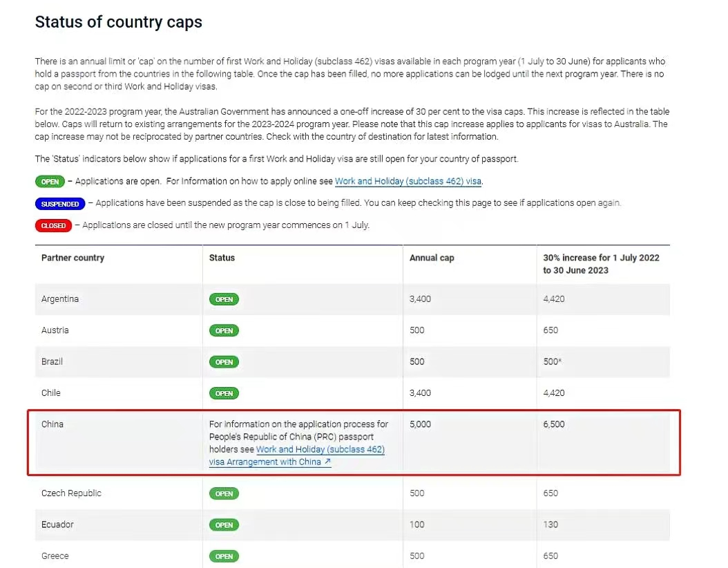Click the Status column header
The image size is (728, 568).
[222, 258]
